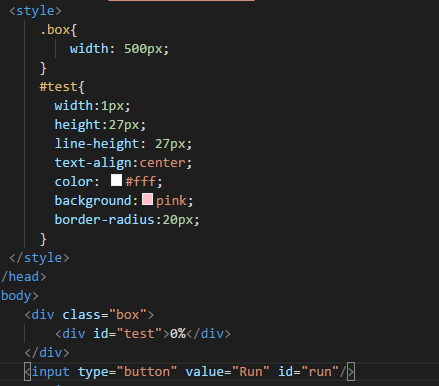Click the id="test" attribute
Screen dimensions: 439x386
[127, 334]
